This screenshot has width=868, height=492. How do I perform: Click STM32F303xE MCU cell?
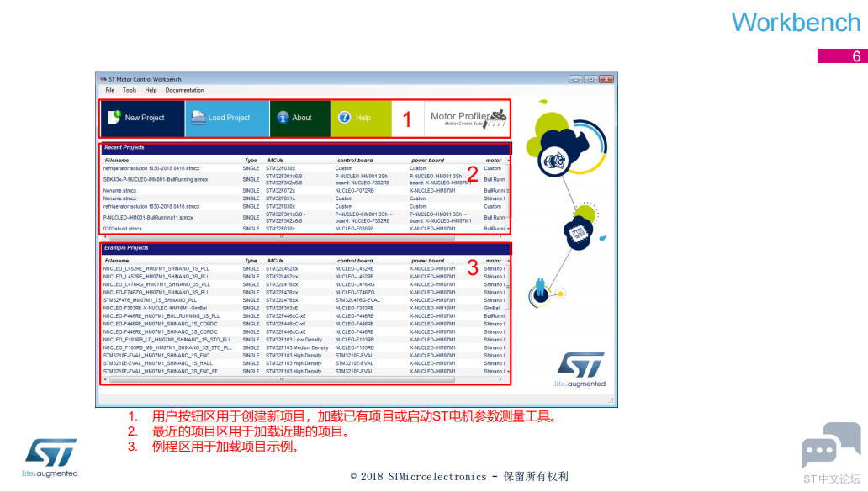coord(282,309)
